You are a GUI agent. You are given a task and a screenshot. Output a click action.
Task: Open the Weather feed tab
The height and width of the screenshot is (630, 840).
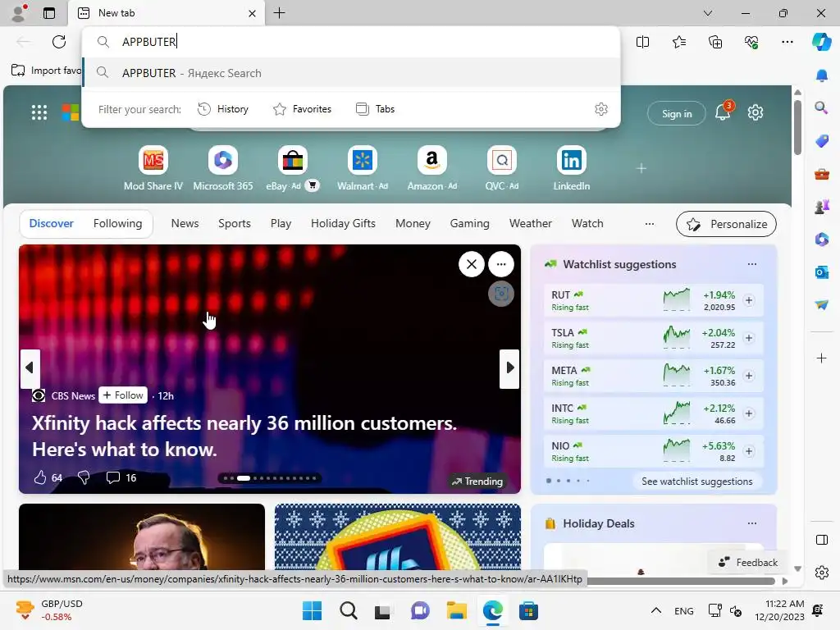tap(531, 223)
